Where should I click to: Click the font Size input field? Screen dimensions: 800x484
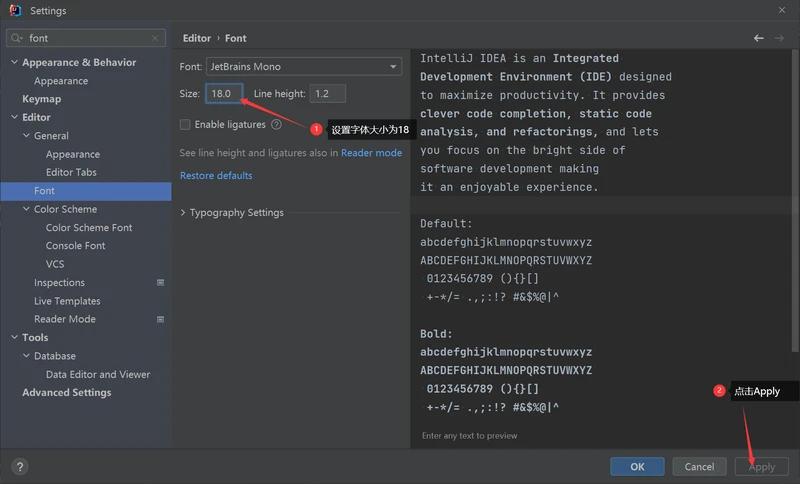click(x=223, y=93)
